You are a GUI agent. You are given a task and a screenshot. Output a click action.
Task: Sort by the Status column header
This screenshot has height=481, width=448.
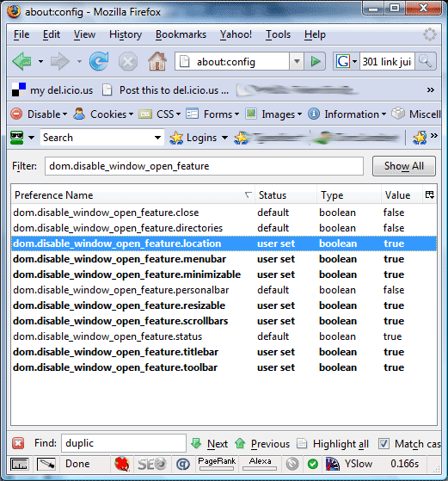[285, 195]
